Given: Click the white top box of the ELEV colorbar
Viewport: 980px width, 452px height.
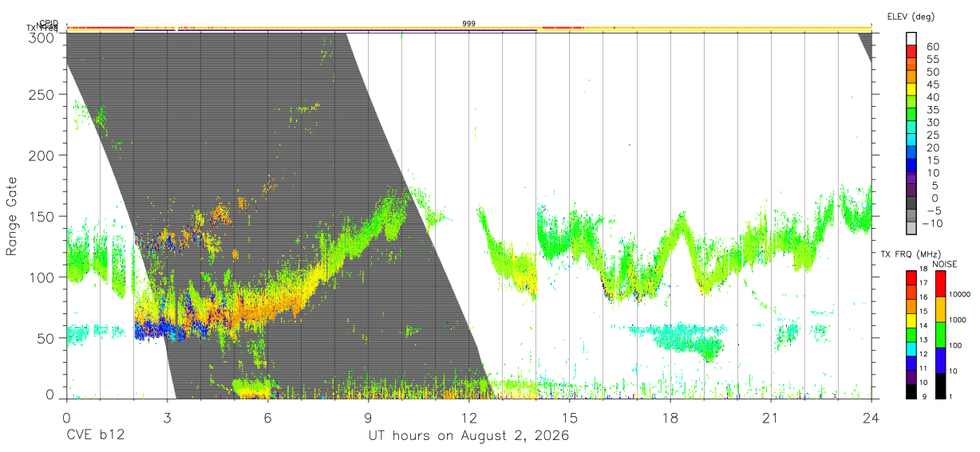Looking at the screenshot, I should 911,39.
